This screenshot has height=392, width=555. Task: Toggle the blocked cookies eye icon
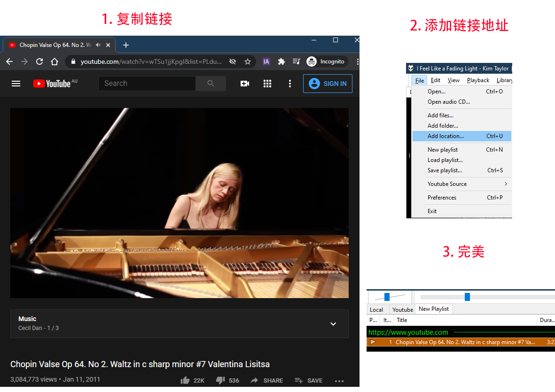tap(232, 61)
